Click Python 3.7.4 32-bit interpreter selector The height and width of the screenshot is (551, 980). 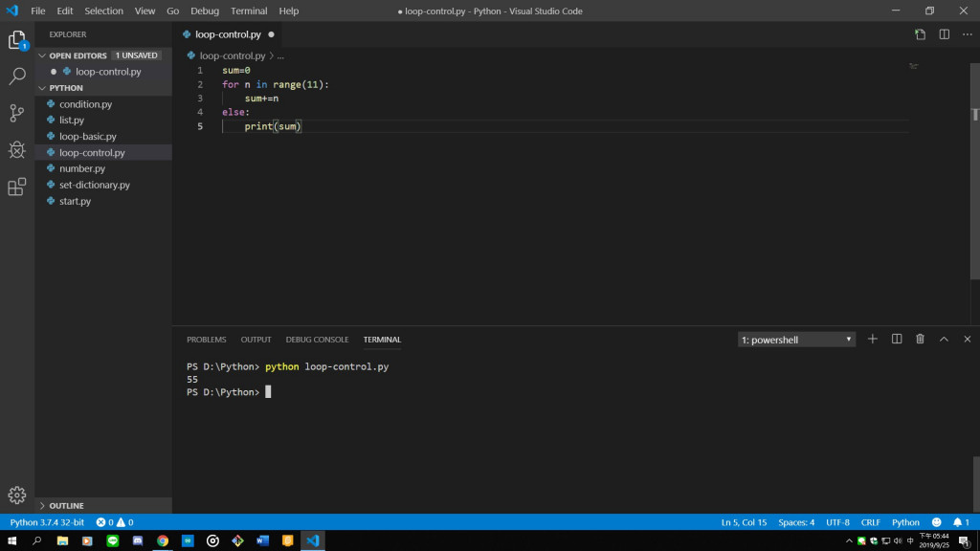pyautogui.click(x=47, y=522)
